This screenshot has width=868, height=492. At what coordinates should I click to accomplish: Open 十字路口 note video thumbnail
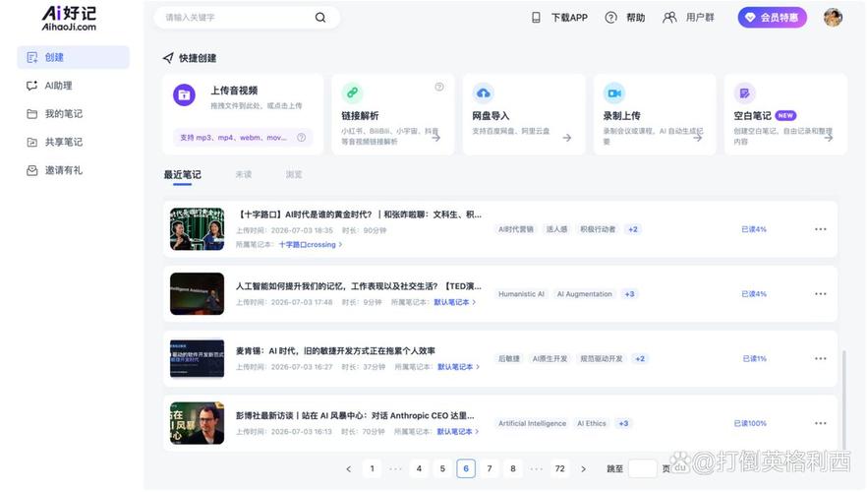[x=197, y=229]
